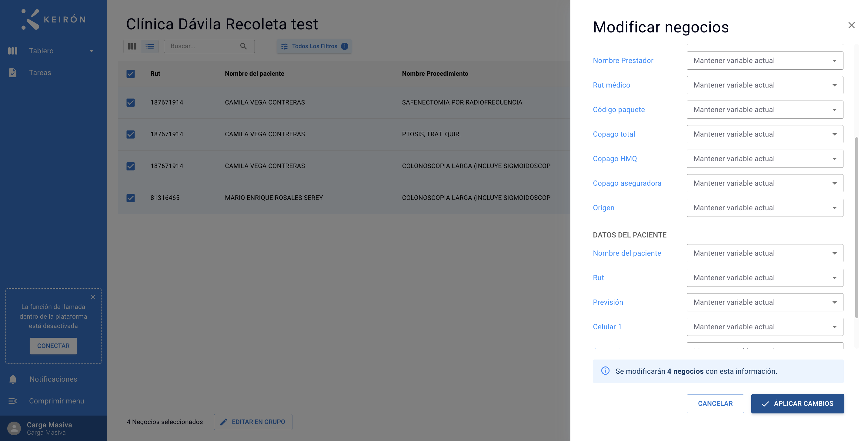Click the Comprimir menu collapse icon
Viewport: 868px width, 441px height.
pyautogui.click(x=13, y=401)
